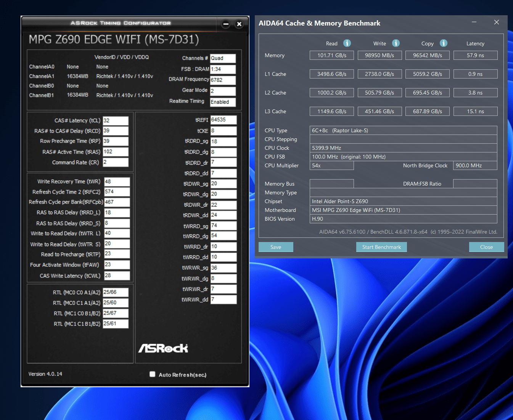This screenshot has height=420, width=513.
Task: Select the tWRWR_sg value field
Action: [x=224, y=268]
